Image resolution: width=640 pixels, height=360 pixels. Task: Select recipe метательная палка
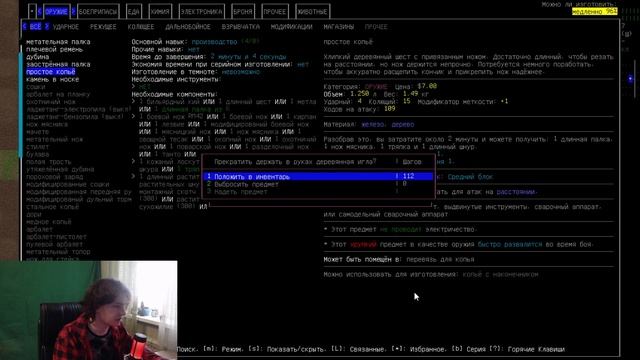coord(58,42)
